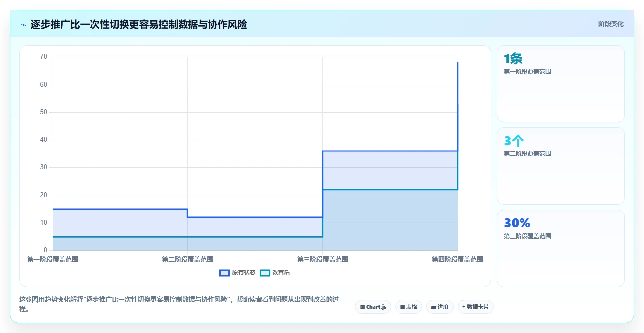
Task: Click the 第三阶段覆盖范围 axis label
Action: (x=323, y=259)
